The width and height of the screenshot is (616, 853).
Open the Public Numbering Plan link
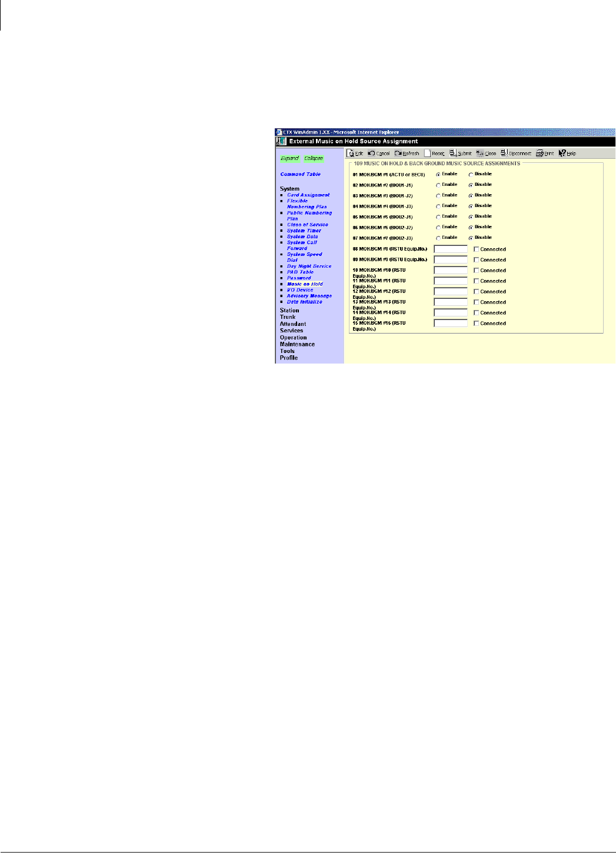(x=309, y=216)
